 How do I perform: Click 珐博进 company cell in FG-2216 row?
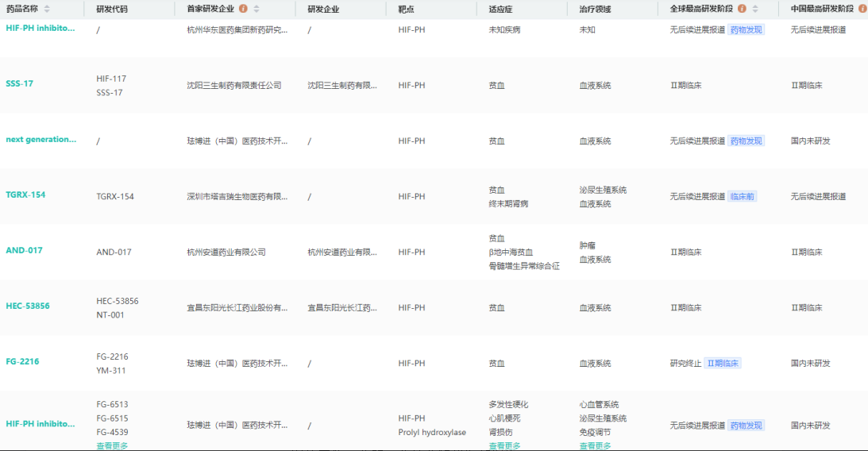[x=237, y=364]
